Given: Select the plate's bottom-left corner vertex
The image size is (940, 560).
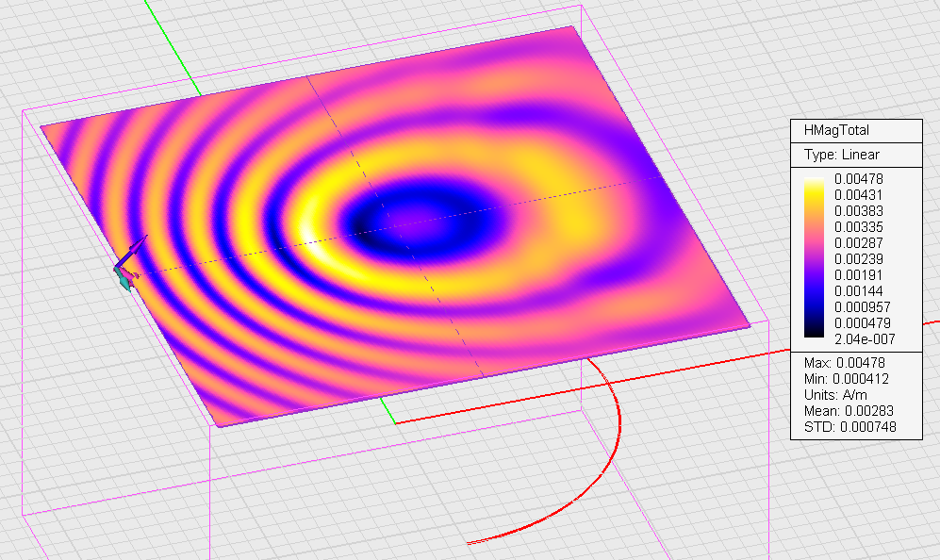Looking at the screenshot, I should pyautogui.click(x=219, y=426).
